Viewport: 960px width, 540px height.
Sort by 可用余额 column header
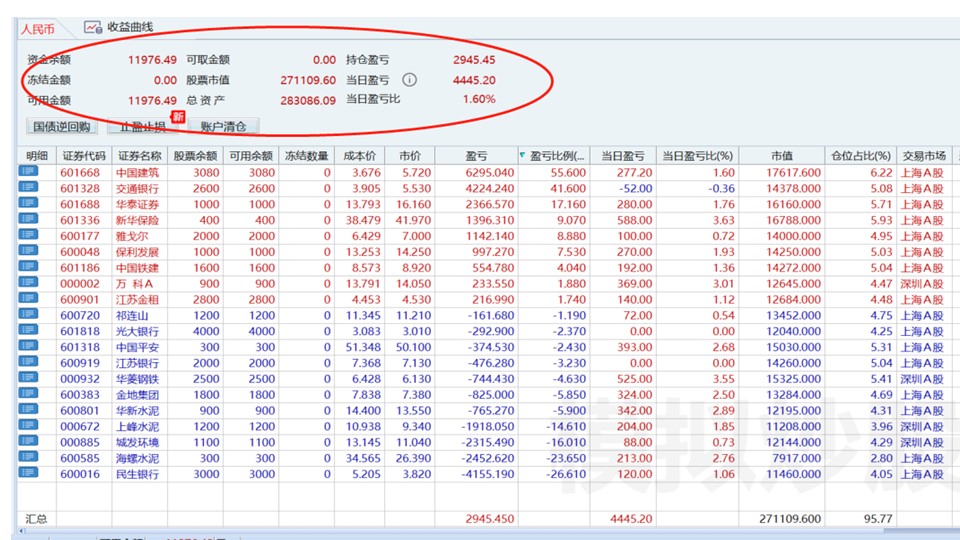pos(251,156)
